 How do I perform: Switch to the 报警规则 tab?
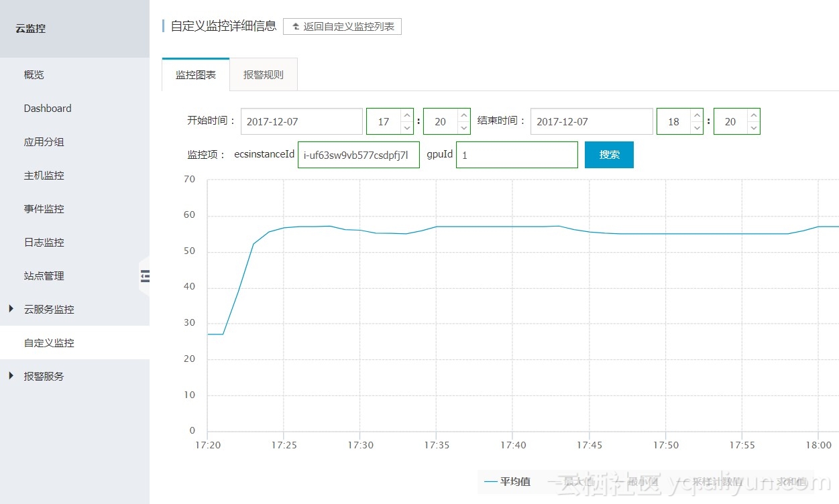[264, 74]
